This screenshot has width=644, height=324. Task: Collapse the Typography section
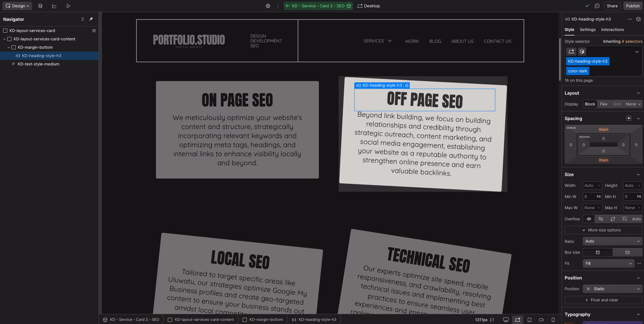(638, 314)
